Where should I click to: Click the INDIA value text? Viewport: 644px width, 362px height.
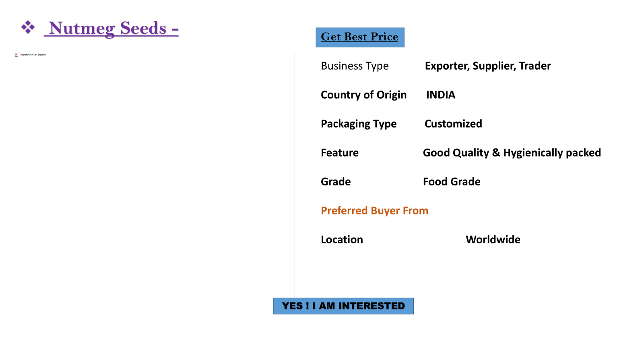441,95
